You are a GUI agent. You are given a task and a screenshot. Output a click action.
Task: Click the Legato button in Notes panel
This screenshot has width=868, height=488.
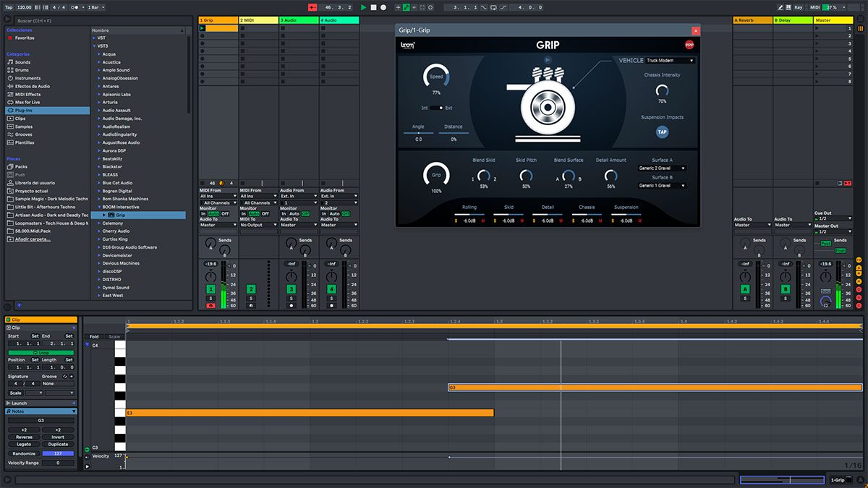(24, 445)
